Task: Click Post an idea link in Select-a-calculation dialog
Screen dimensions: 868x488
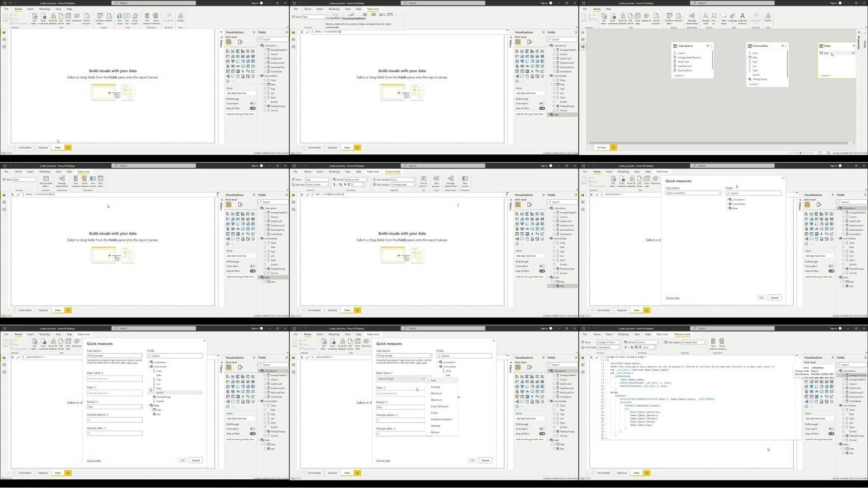Action: click(x=672, y=298)
